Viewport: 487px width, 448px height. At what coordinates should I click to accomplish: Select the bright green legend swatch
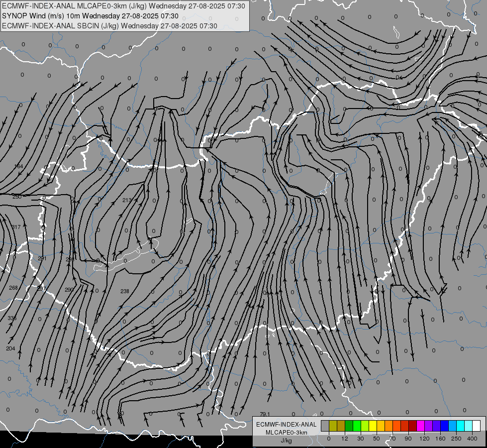(x=357, y=426)
